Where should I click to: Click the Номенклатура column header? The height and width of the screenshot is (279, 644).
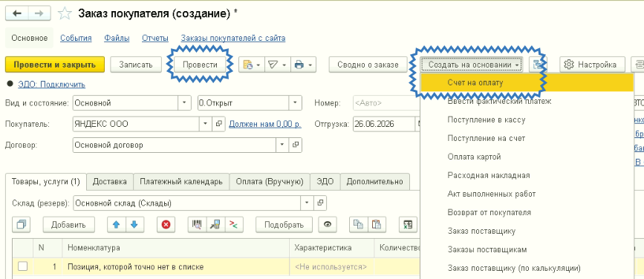tap(176, 248)
